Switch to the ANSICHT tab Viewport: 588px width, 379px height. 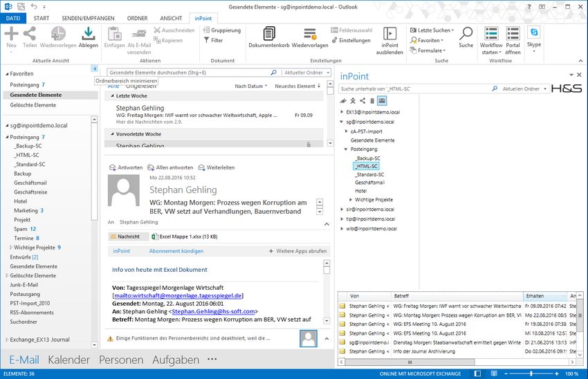[171, 18]
